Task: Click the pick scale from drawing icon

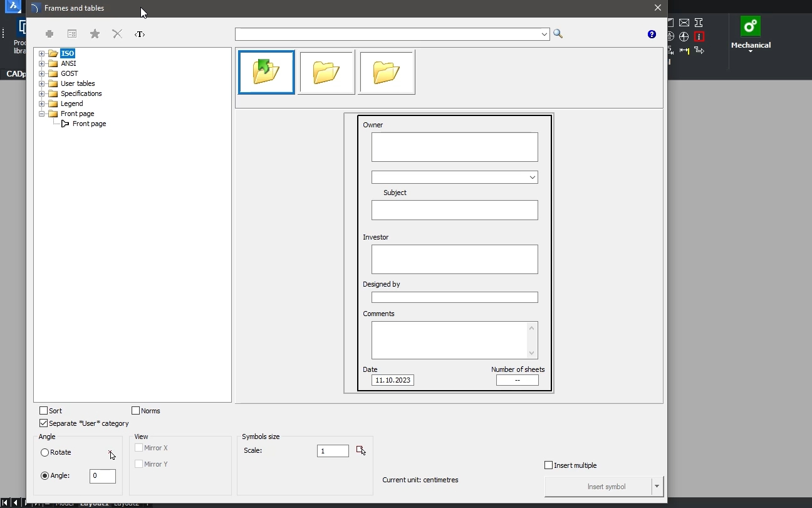Action: 361,450
